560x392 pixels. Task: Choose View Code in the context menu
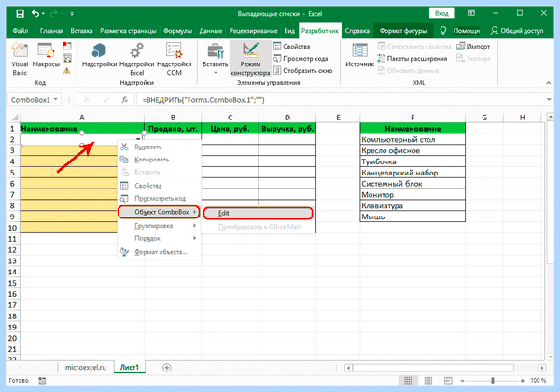pyautogui.click(x=159, y=198)
